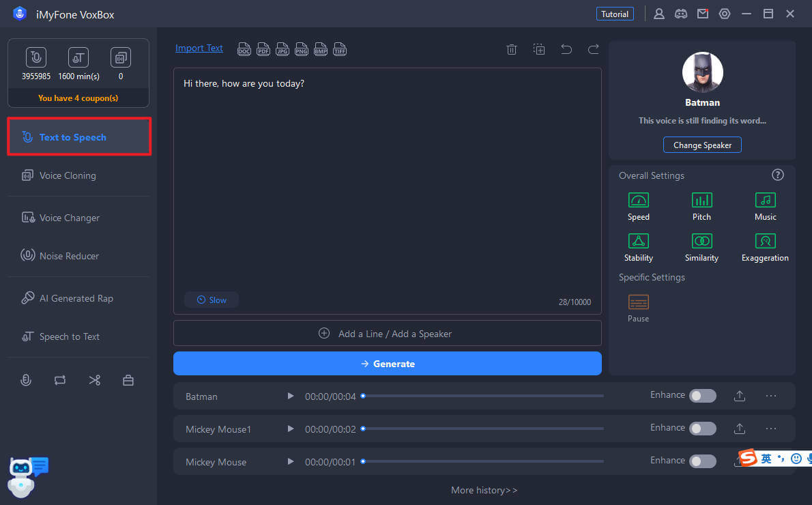The width and height of the screenshot is (812, 505).
Task: Import a PDF file
Action: pos(263,49)
